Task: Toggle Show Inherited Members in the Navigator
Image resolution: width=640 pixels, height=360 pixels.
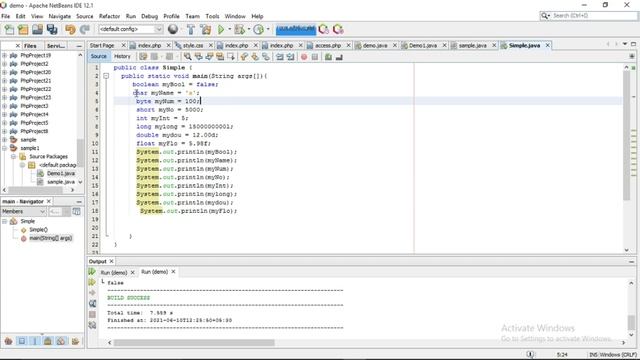Action: pyautogui.click(x=8, y=341)
